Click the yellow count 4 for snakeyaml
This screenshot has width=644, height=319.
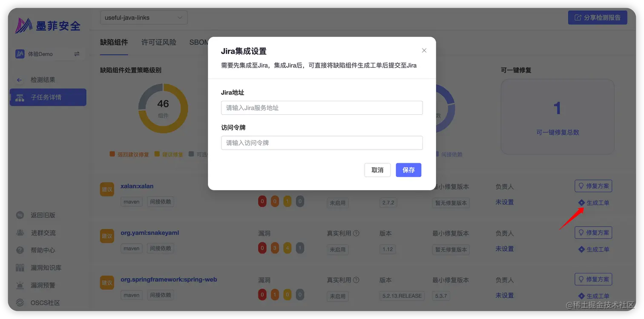click(287, 248)
